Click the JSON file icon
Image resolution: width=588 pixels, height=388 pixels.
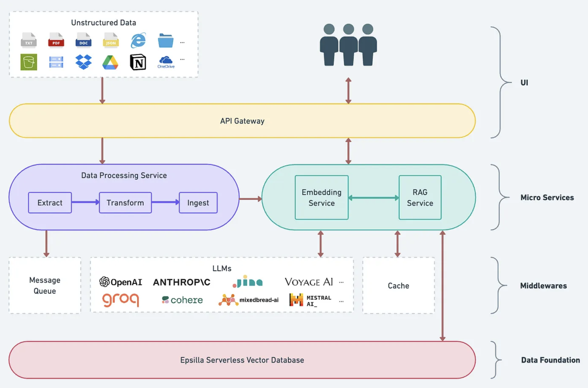(x=111, y=40)
